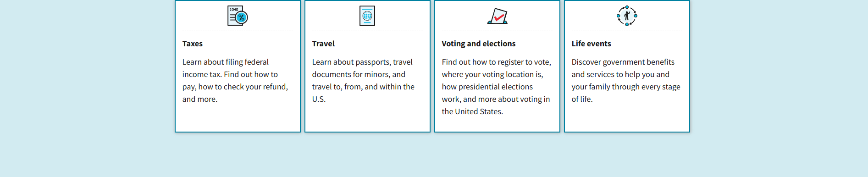Click the dotted divider in Taxes card
The height and width of the screenshot is (177, 868).
tap(238, 31)
